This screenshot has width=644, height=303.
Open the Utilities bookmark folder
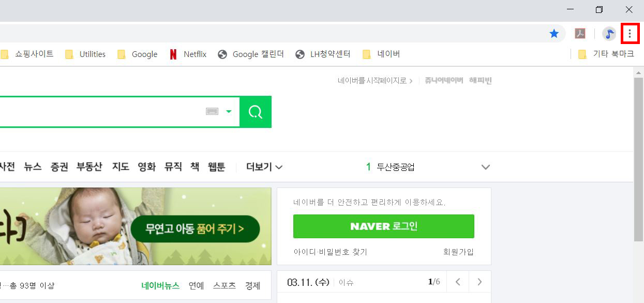tap(85, 54)
